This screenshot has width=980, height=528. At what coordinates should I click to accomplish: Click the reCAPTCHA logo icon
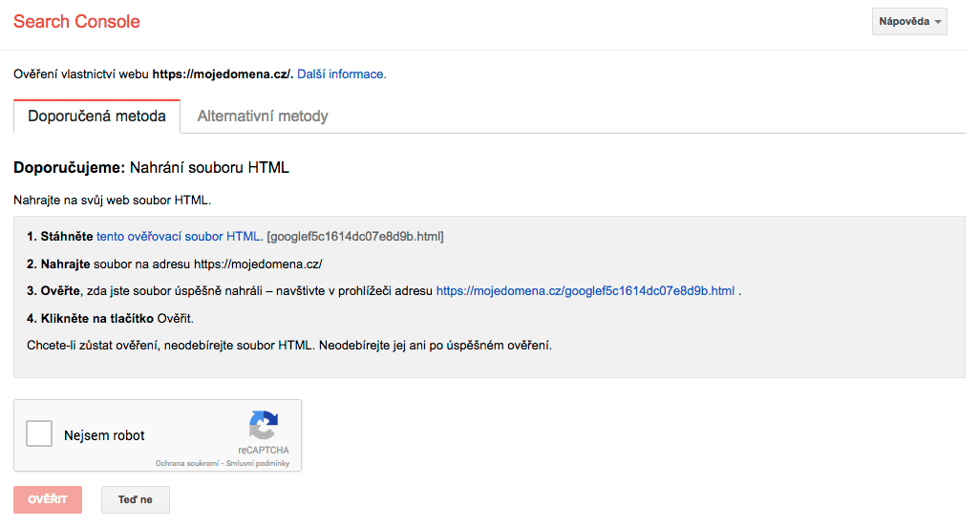coord(263,425)
